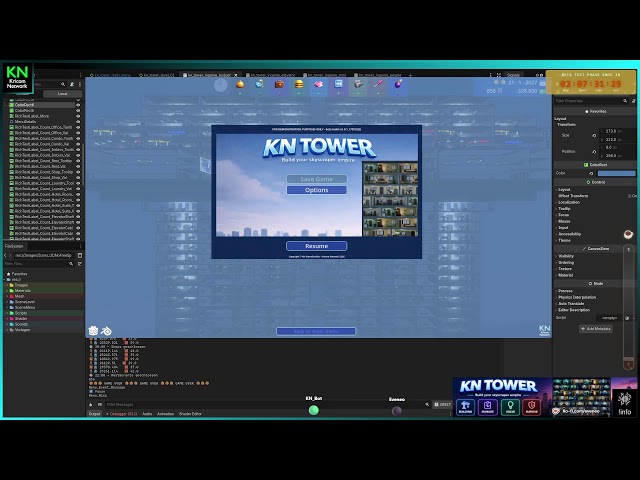Click the Manage icon in KN Tower banner

pos(487,407)
